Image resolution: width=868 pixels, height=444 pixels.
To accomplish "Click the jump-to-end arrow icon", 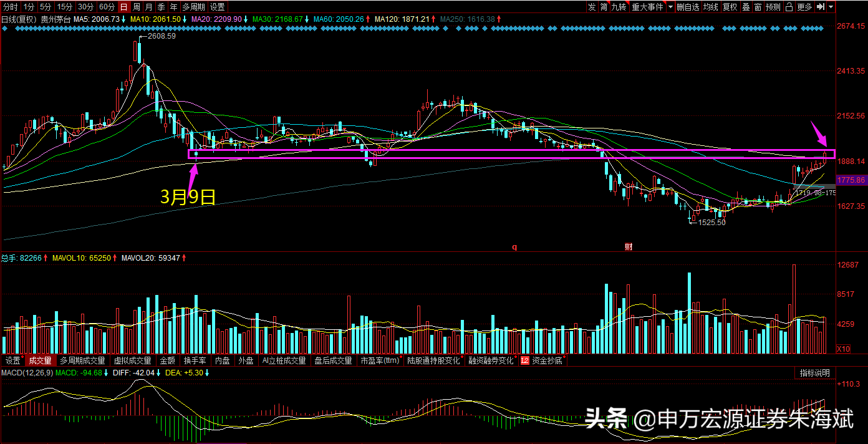I will [x=821, y=7].
